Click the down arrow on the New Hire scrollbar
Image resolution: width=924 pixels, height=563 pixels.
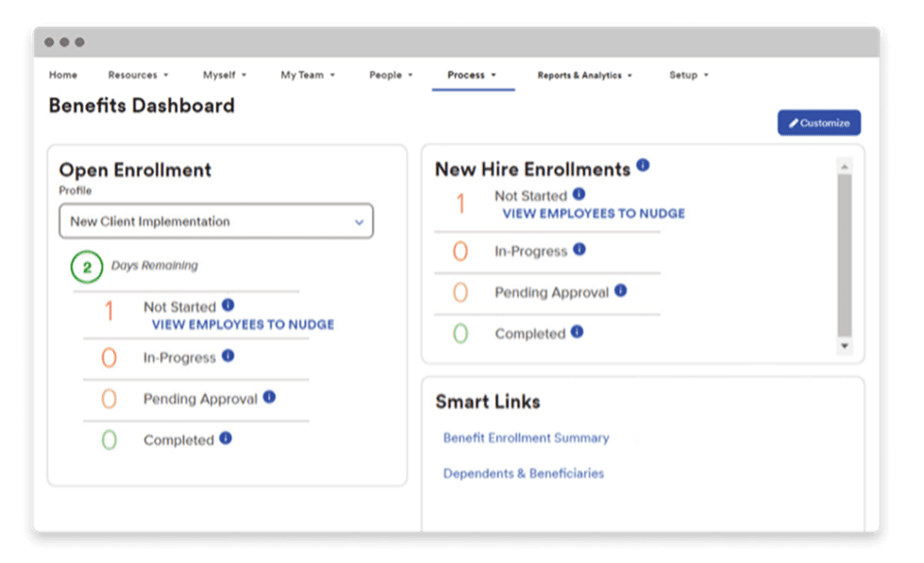[845, 346]
